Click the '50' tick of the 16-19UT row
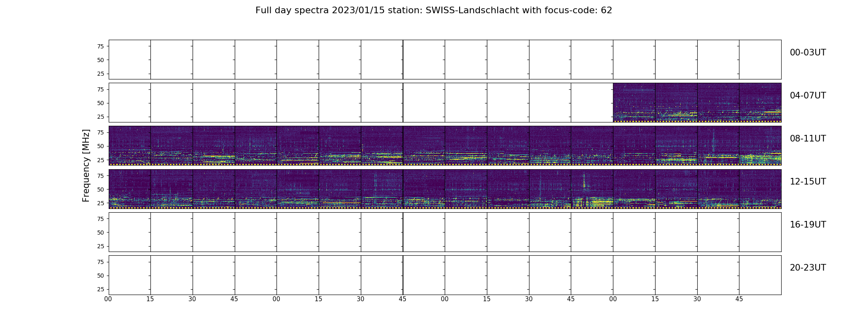The image size is (868, 331). 100,233
